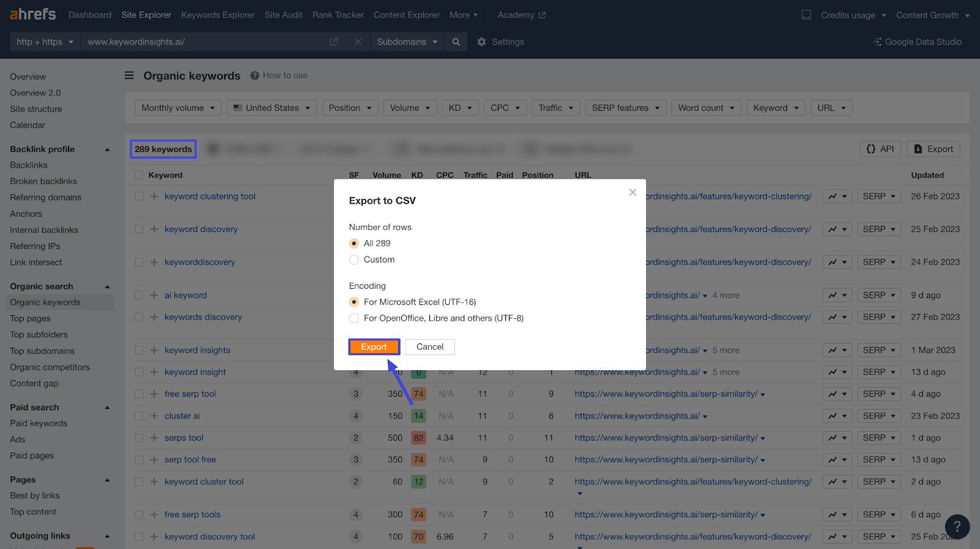This screenshot has width=980, height=549.
Task: Open the Position filter dropdown
Action: pos(350,108)
